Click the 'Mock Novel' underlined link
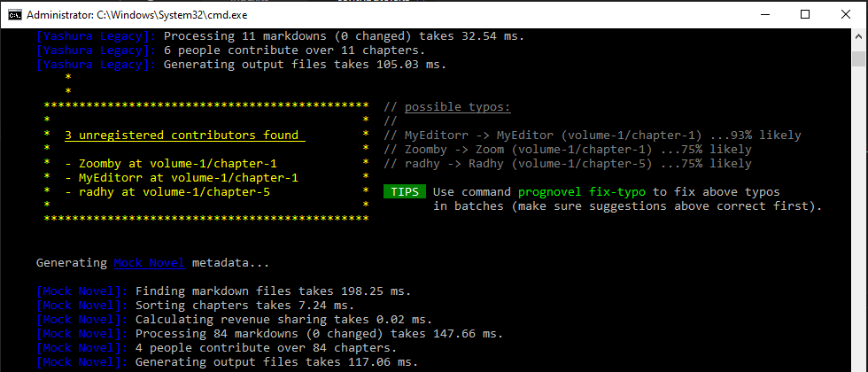Viewport: 868px width, 372px height. pos(149,263)
